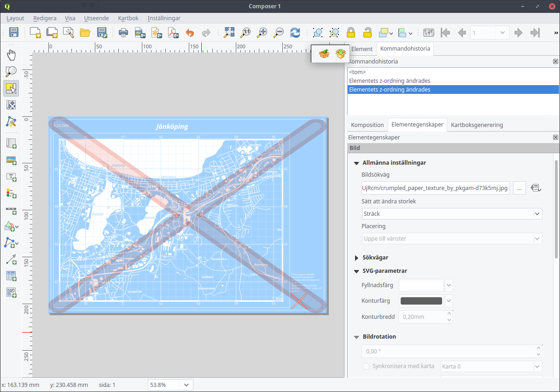Enable the Synkronisera med karta checkbox

point(366,366)
